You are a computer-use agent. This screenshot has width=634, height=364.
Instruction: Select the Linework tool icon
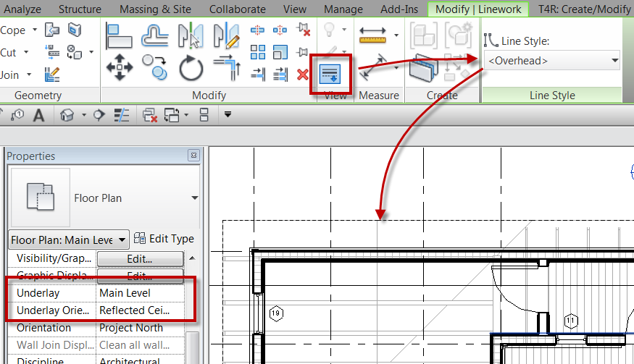coord(330,75)
